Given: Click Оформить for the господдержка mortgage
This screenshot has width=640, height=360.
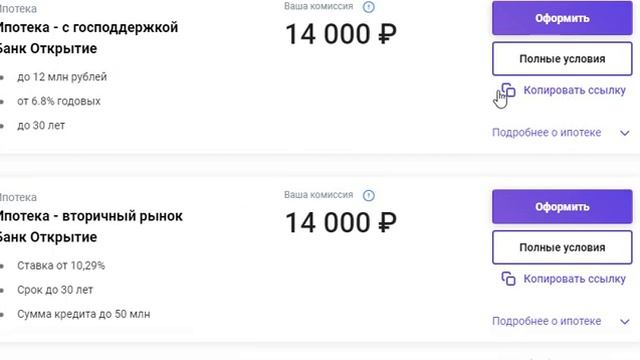Looking at the screenshot, I should (x=562, y=18).
